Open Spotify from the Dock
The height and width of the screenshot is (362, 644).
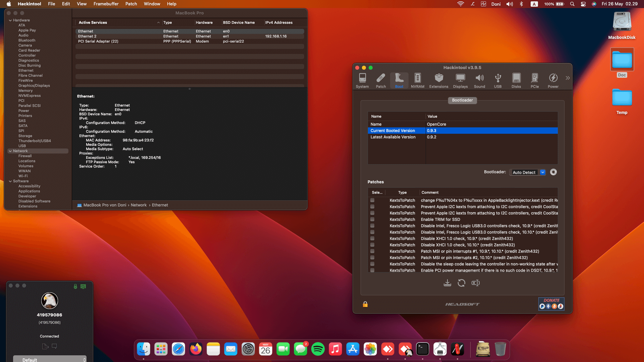318,349
